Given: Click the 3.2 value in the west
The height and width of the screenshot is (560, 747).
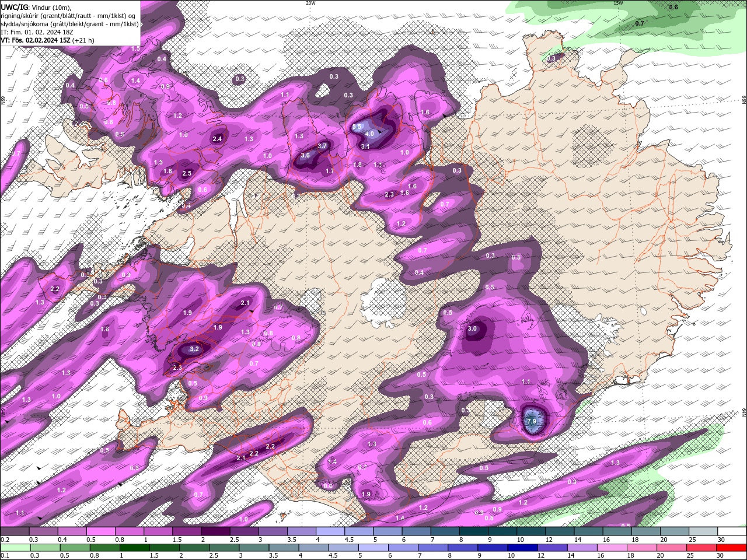Looking at the screenshot, I should pos(195,349).
